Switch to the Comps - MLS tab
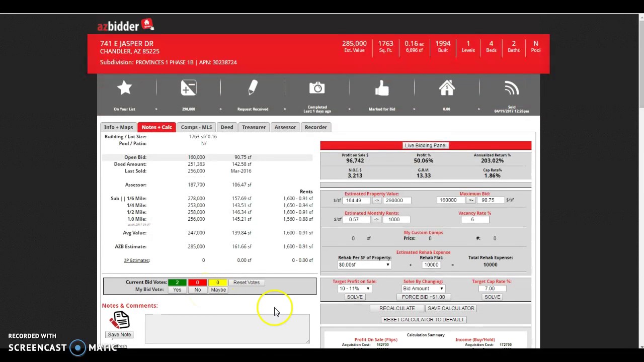 [x=196, y=127]
